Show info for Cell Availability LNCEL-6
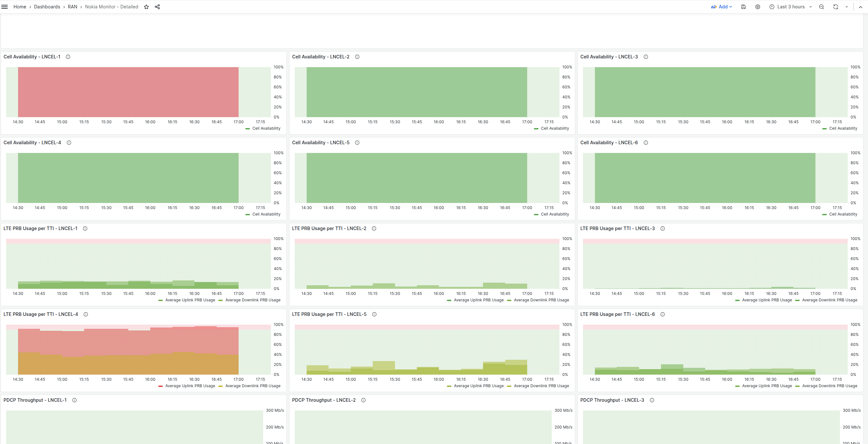Viewport: 868px width, 444px height. point(646,143)
